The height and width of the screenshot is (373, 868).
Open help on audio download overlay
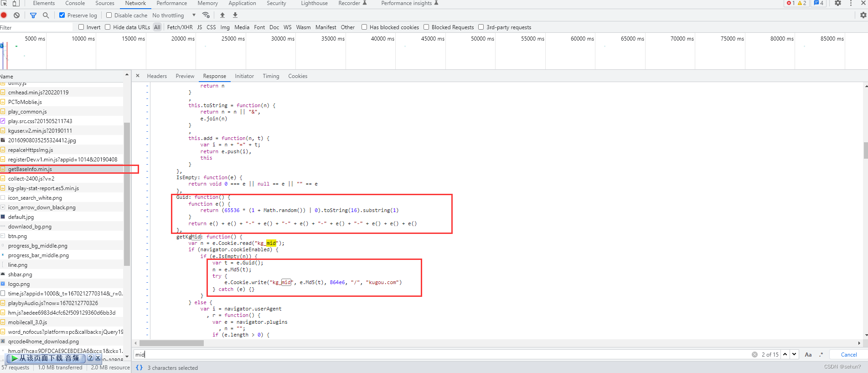coord(90,358)
